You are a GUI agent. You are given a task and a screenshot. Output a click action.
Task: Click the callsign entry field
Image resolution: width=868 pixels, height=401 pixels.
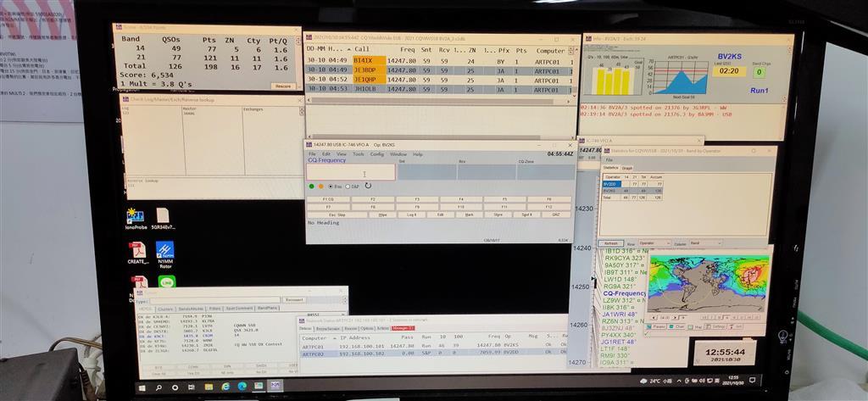tap(350, 172)
